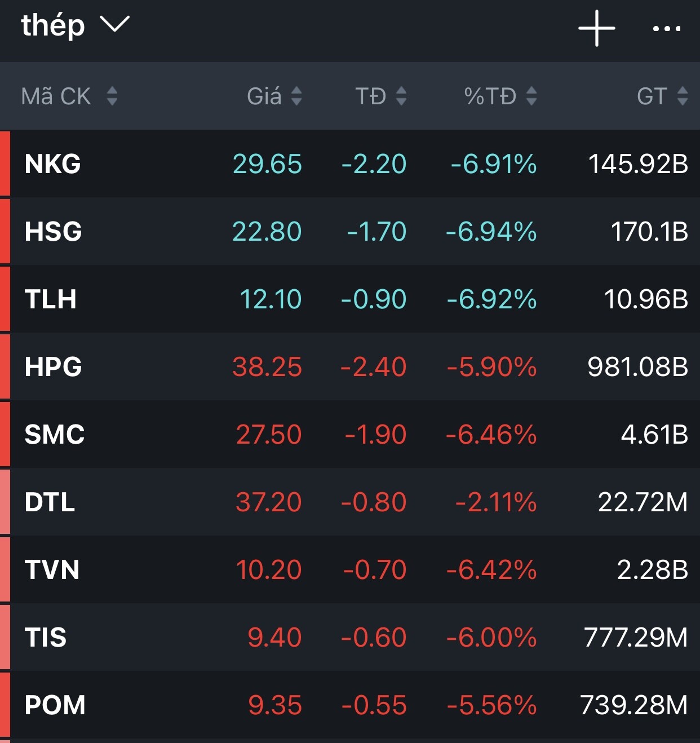Select HPG ticker symbol
Viewport: 700px width, 743px height.
[54, 367]
